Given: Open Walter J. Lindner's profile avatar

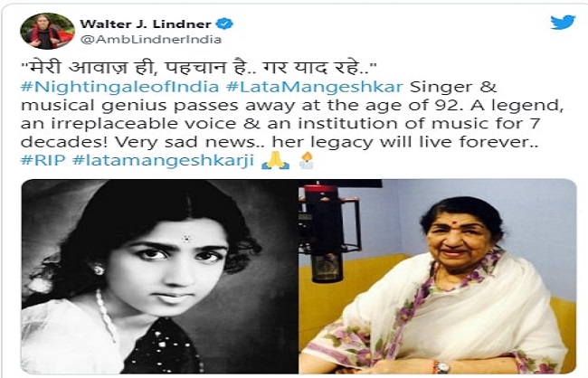Looking at the screenshot, I should 47,31.
